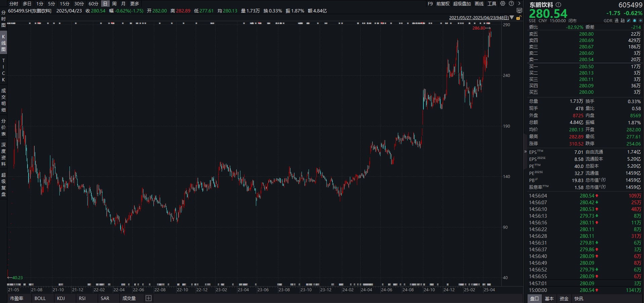Open 成交明细 in left sidebar
Image resolution: width=644 pixels, height=303 pixels.
tap(3, 100)
